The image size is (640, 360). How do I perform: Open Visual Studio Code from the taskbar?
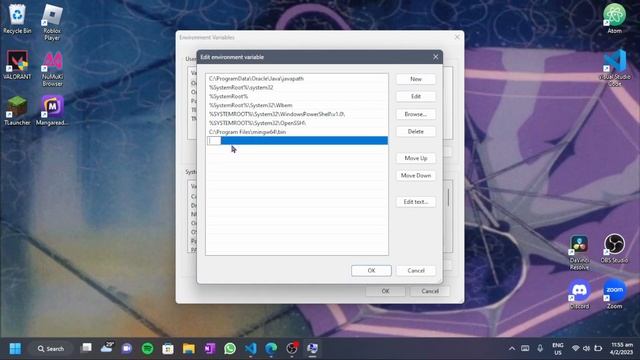251,348
